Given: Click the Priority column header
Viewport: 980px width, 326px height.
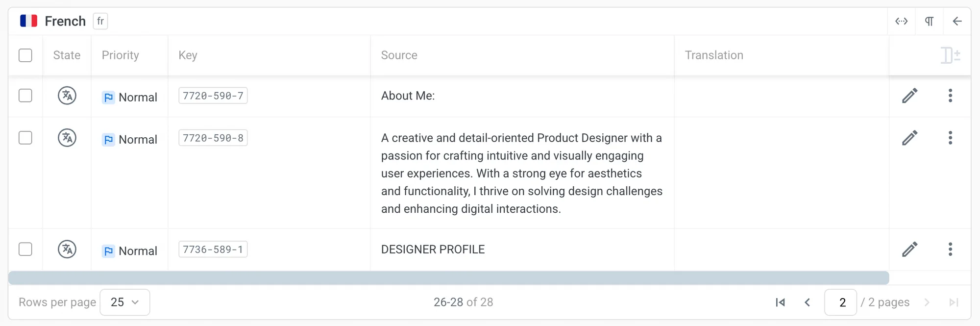Looking at the screenshot, I should point(120,55).
